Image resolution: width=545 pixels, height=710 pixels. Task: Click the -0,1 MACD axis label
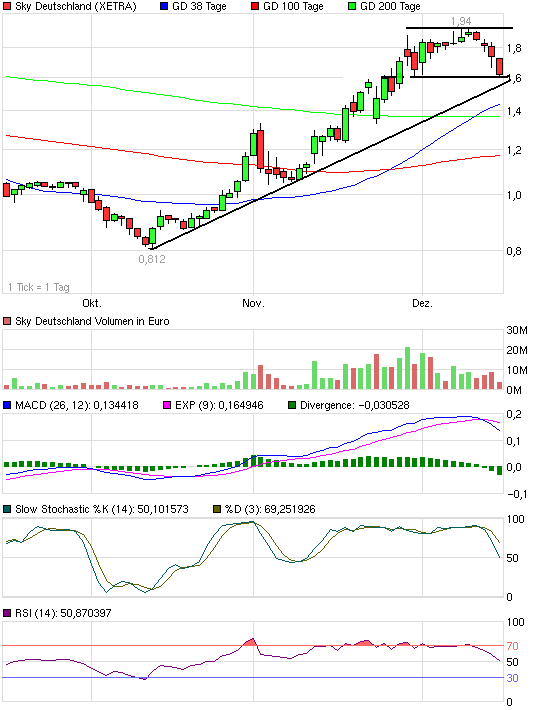(517, 494)
